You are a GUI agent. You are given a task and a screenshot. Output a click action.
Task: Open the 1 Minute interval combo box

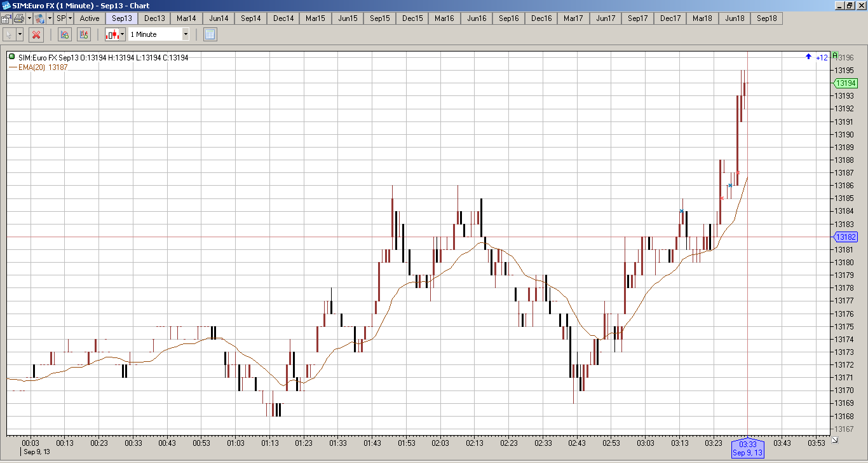(x=159, y=34)
